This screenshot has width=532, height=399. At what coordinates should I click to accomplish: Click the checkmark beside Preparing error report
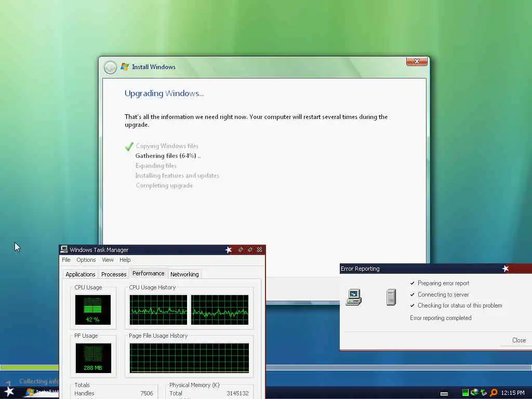tap(412, 283)
